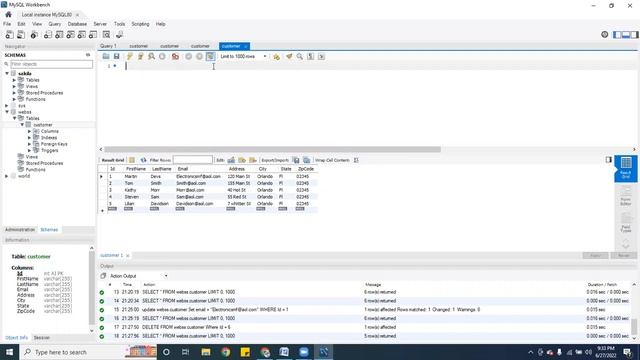Execute statement under cursor icon

(x=140, y=56)
